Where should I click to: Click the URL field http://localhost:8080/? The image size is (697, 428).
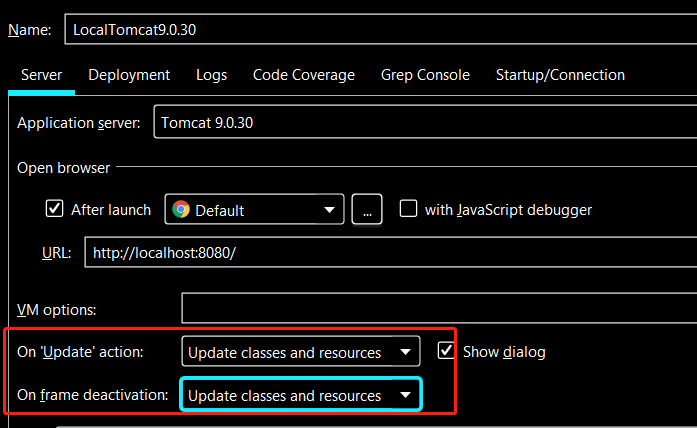point(391,252)
